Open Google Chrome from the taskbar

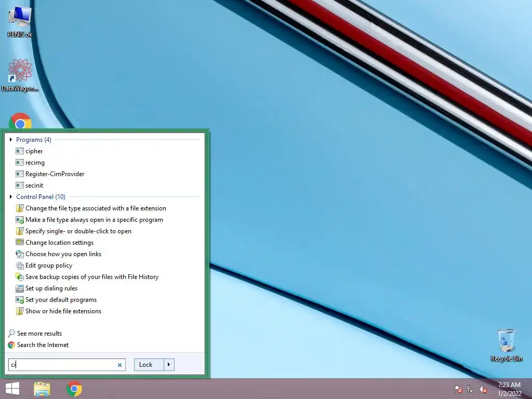click(x=74, y=389)
